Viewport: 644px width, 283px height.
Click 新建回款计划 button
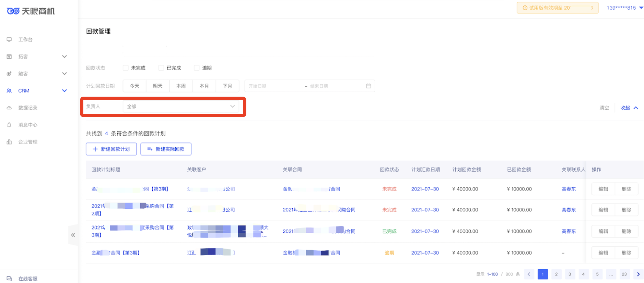111,149
